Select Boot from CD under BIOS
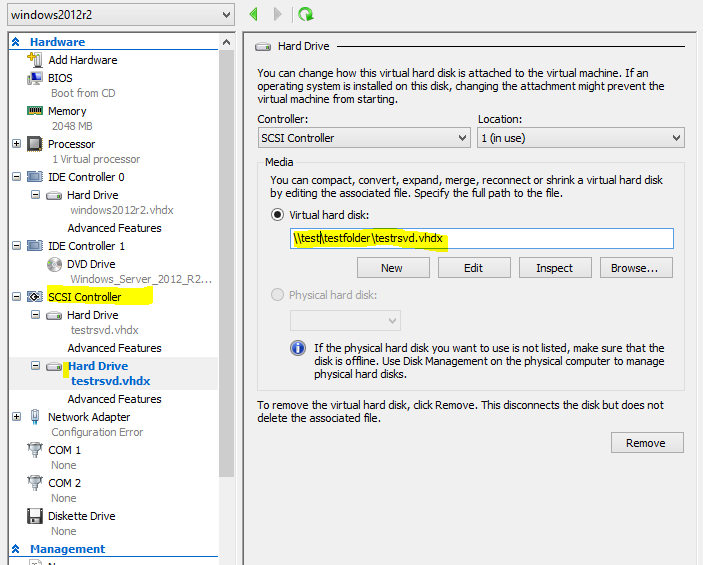Screen dimensions: 703x565 [x=83, y=93]
